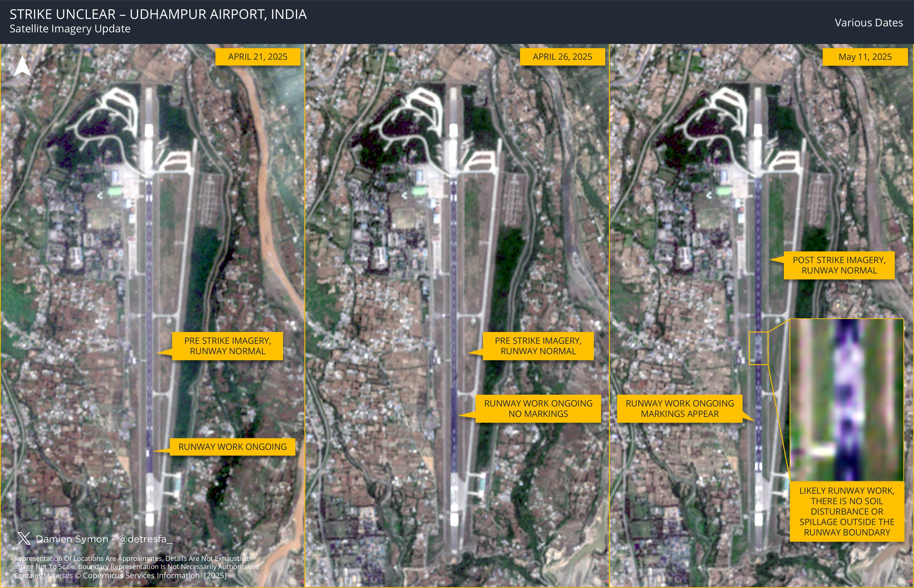This screenshot has height=588, width=914.
Task: Click the 'APRIL 26, 2025' date label
Action: 562,57
